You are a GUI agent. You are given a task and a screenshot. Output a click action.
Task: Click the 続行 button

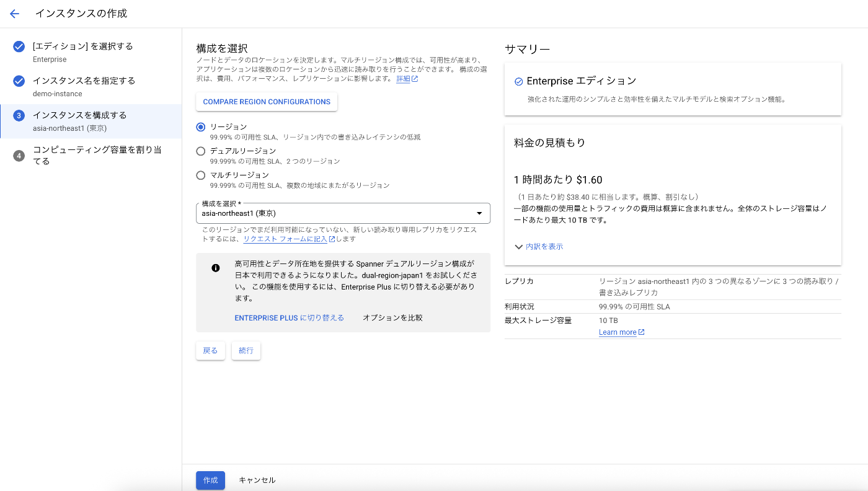coord(246,351)
